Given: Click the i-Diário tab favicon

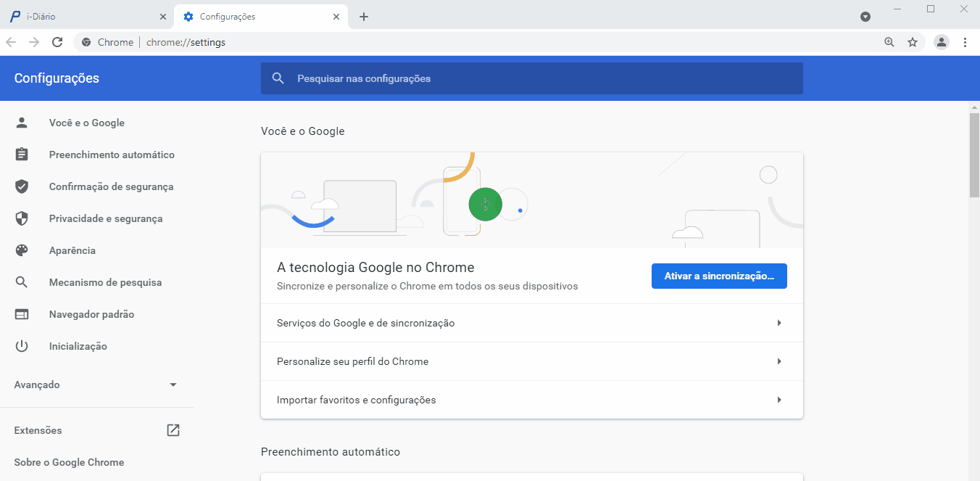Looking at the screenshot, I should pos(15,17).
